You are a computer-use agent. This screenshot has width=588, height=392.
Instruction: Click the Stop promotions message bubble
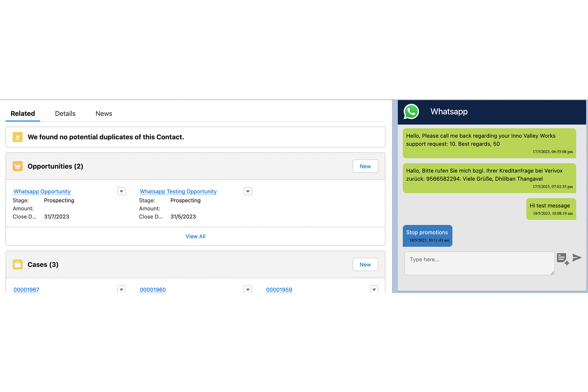428,236
